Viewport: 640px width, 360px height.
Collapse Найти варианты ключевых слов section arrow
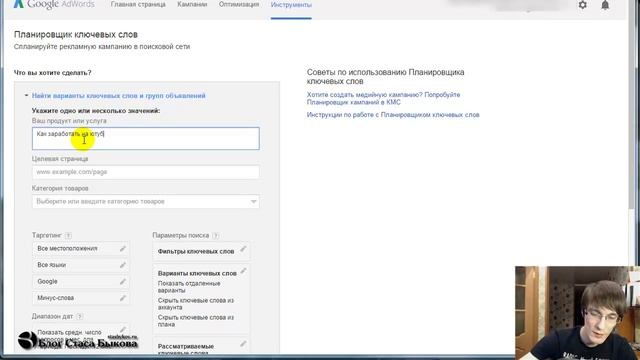click(x=27, y=96)
